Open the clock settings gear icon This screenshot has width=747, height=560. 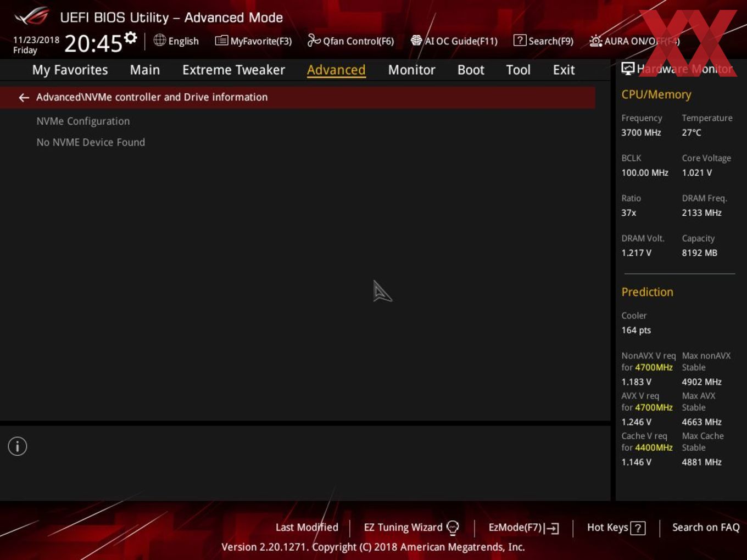(131, 37)
